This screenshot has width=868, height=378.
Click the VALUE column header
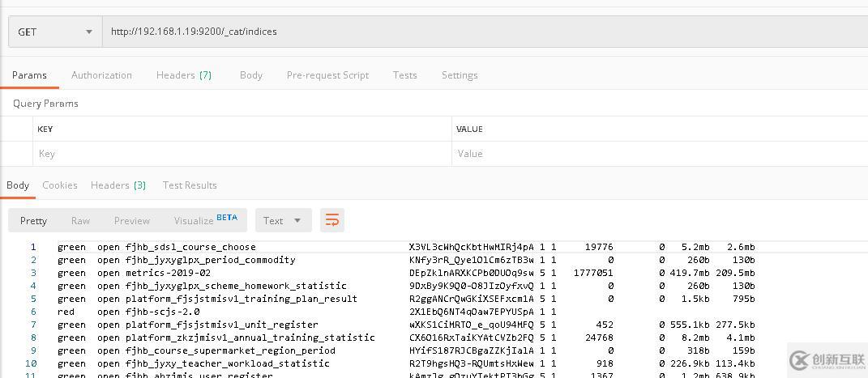click(469, 129)
